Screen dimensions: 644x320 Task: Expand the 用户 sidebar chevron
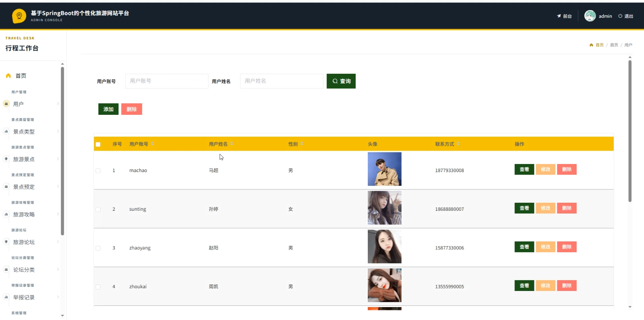(x=58, y=104)
